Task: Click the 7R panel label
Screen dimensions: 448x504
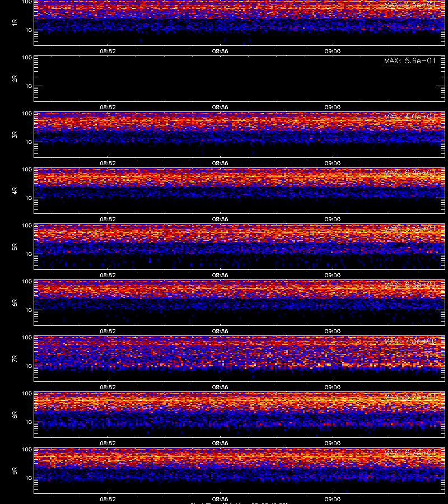Action: point(15,359)
